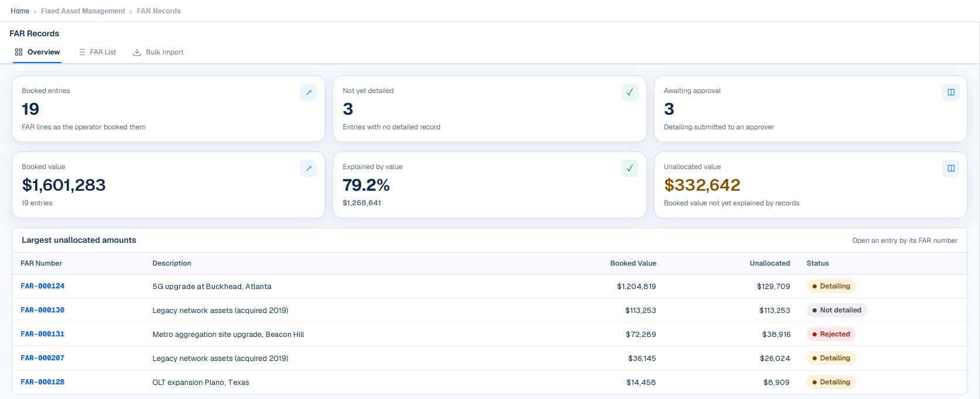
Task: Click '5G upgrade at Buckhead, Atlanta' description
Action: pyautogui.click(x=212, y=287)
